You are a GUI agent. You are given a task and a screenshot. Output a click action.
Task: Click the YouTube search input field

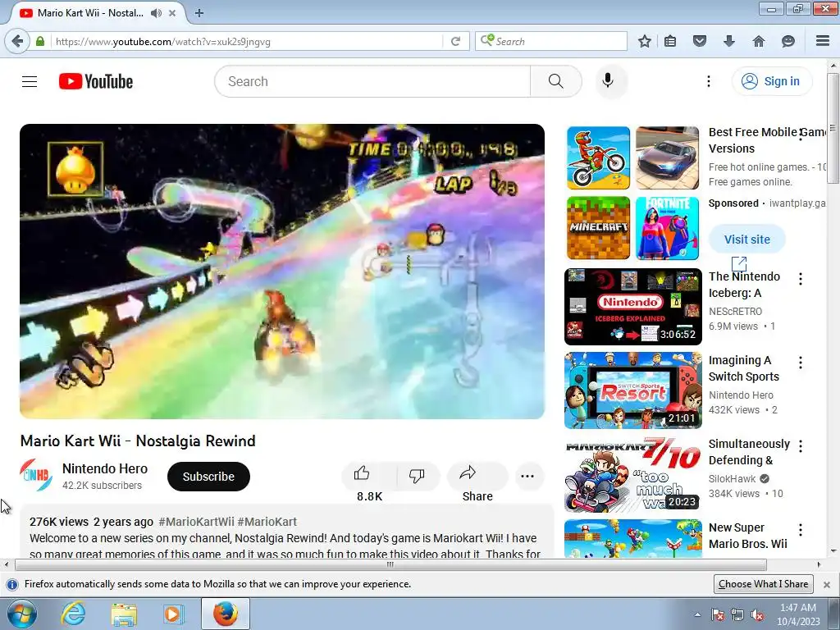click(x=373, y=81)
